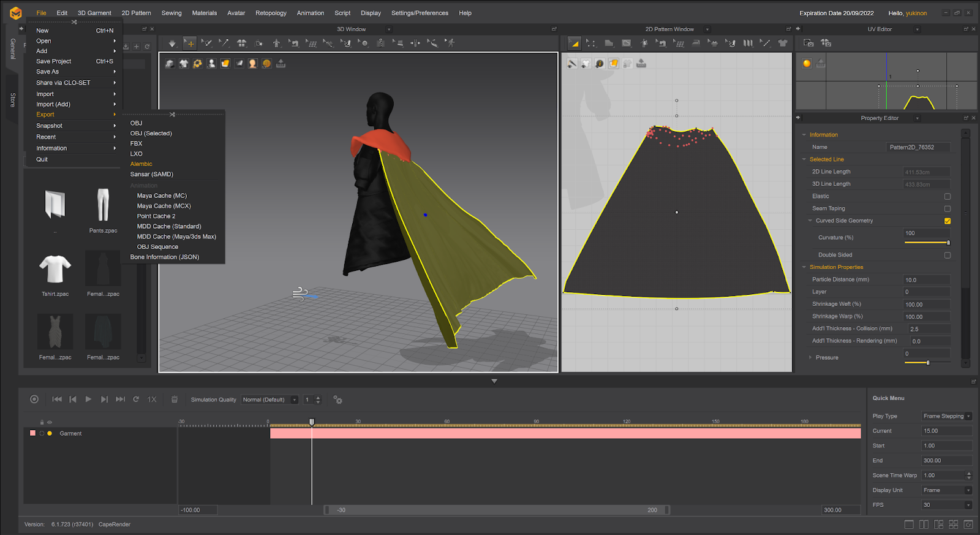Open simulation settings gear icon in timeline
This screenshot has width=980, height=535.
pos(337,400)
